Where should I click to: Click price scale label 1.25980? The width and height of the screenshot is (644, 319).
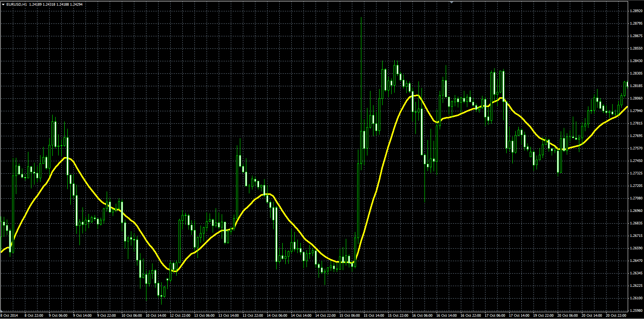(636, 311)
